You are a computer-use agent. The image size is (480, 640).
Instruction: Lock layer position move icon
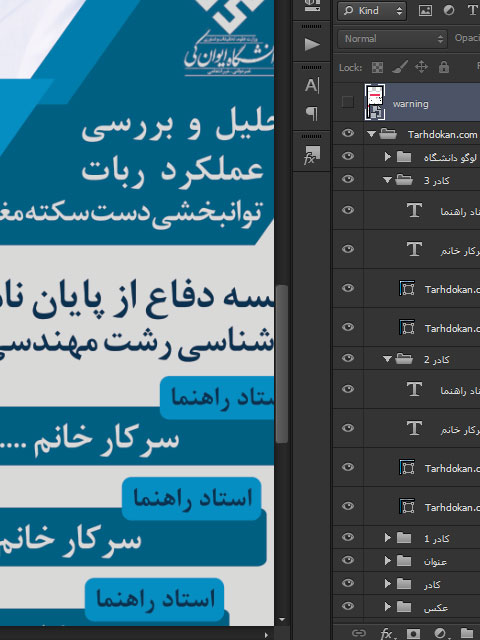click(x=421, y=67)
